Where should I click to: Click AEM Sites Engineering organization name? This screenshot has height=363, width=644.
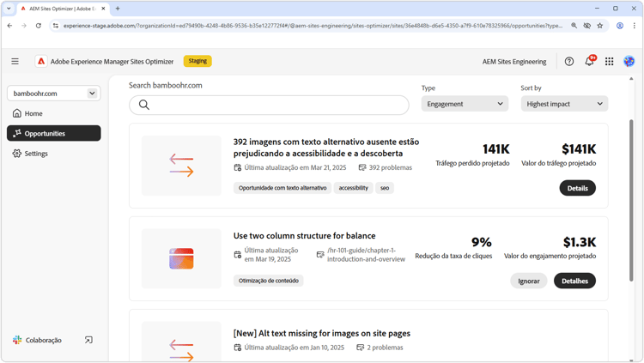(x=514, y=62)
